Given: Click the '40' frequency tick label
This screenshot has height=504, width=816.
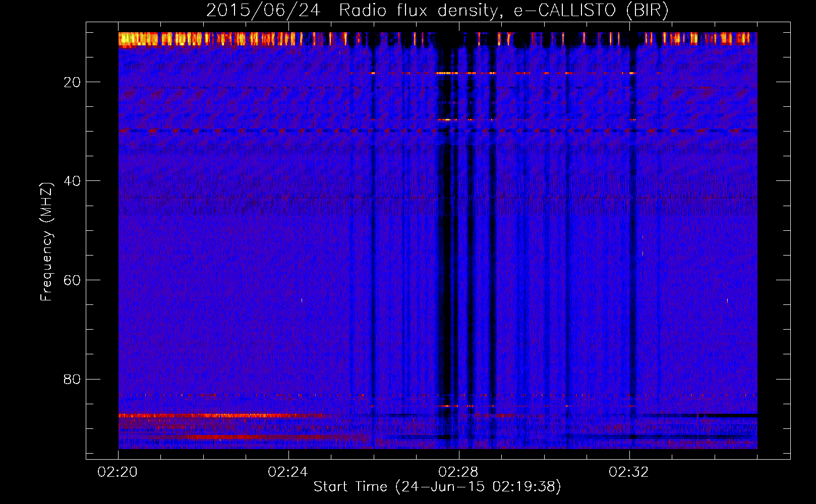Looking at the screenshot, I should pos(72,181).
